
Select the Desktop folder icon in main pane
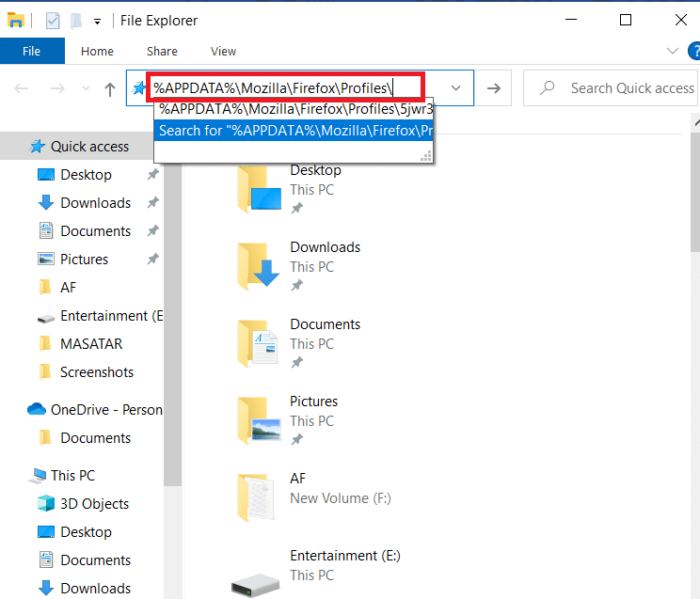pyautogui.click(x=259, y=189)
